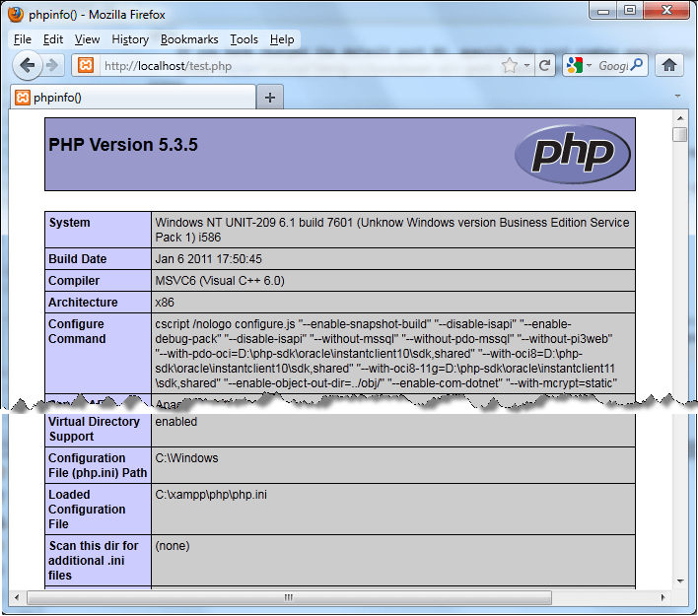
Task: Click 'Scan this dir for additional .ini files'
Action: click(x=94, y=561)
